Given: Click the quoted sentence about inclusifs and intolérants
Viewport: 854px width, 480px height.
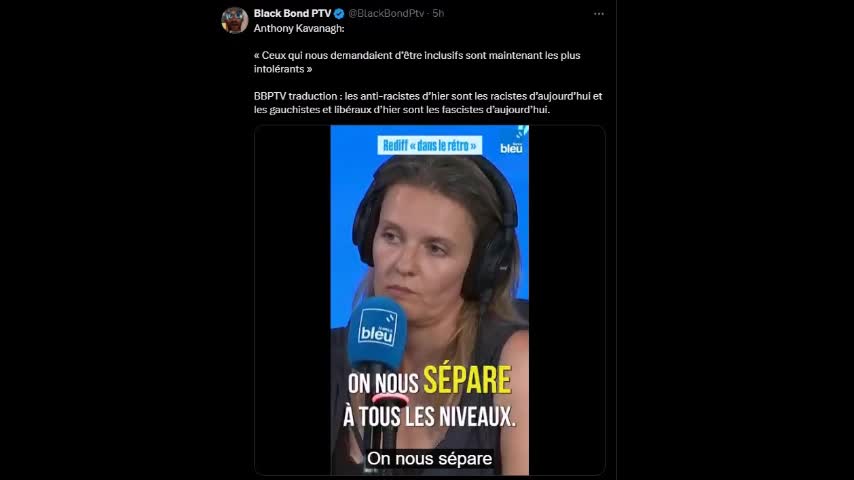Looking at the screenshot, I should 417,62.
